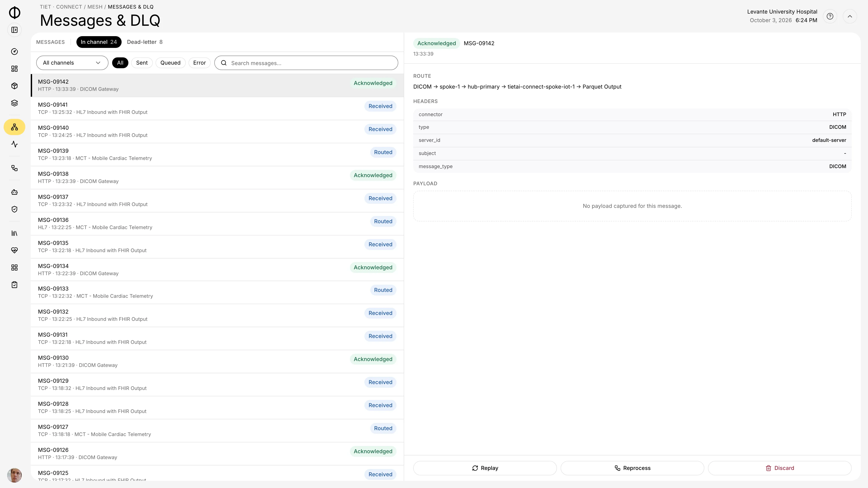Select message MSG-09130

tap(217, 361)
